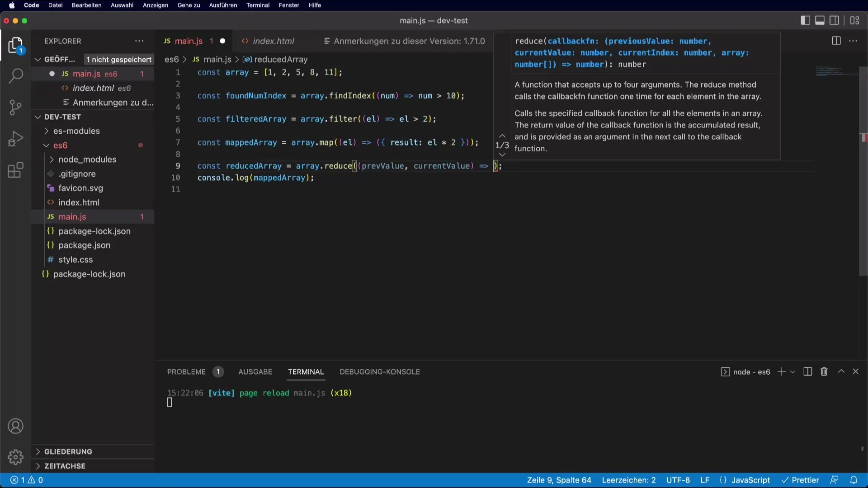The height and width of the screenshot is (488, 868).
Task: Maximize the panel size with chevron
Action: (x=841, y=372)
